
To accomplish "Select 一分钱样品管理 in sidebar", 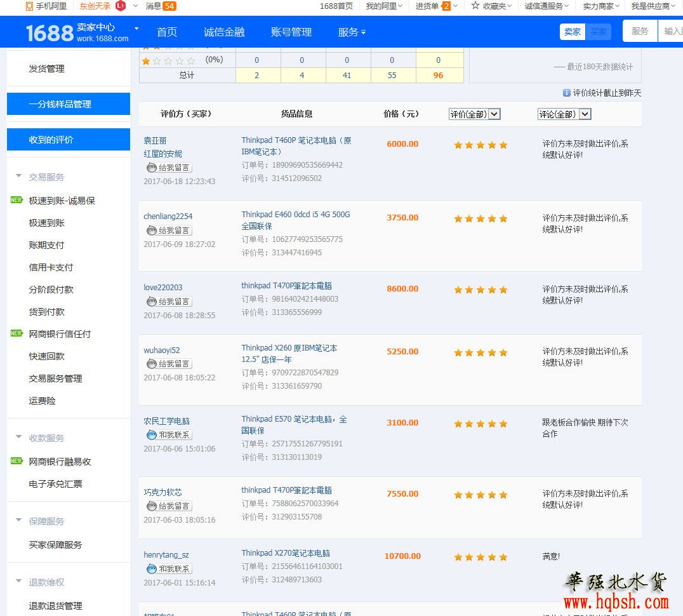I will (x=69, y=104).
